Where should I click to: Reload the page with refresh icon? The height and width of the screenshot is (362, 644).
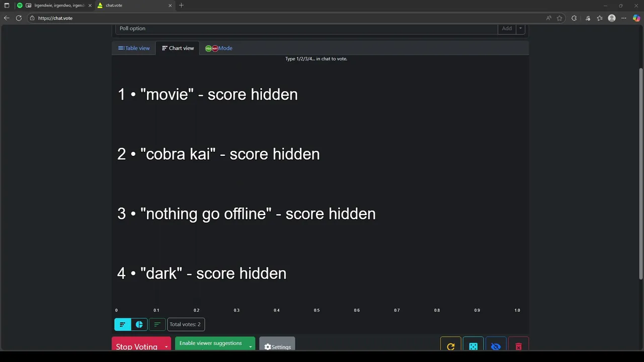tap(19, 18)
